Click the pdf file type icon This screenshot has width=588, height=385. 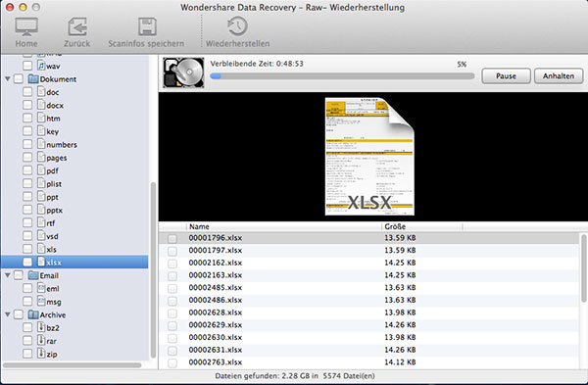pos(41,170)
